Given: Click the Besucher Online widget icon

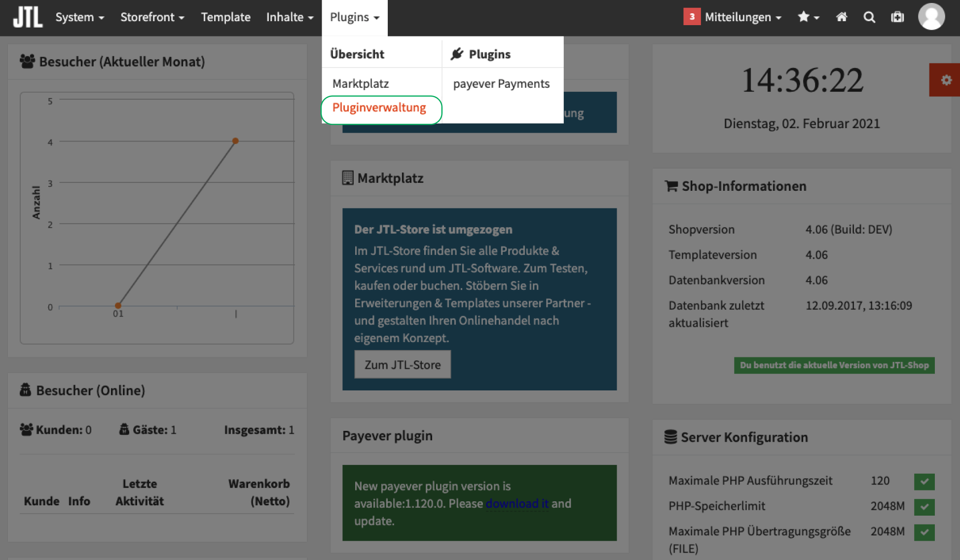Looking at the screenshot, I should click(25, 390).
